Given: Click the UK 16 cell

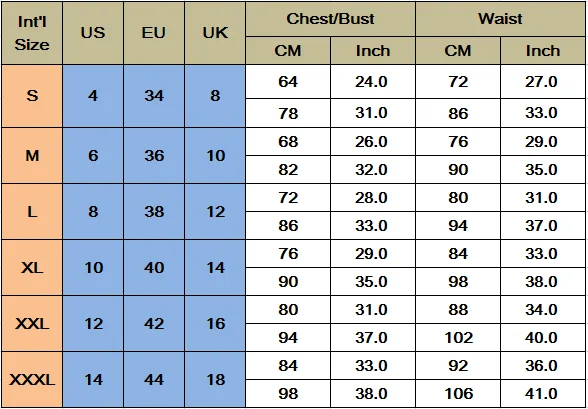Looking at the screenshot, I should coord(215,324).
